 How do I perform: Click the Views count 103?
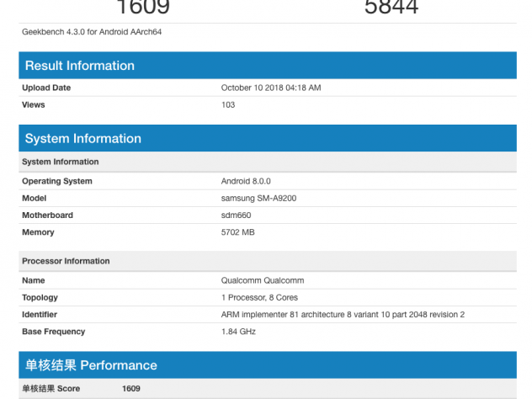(228, 104)
